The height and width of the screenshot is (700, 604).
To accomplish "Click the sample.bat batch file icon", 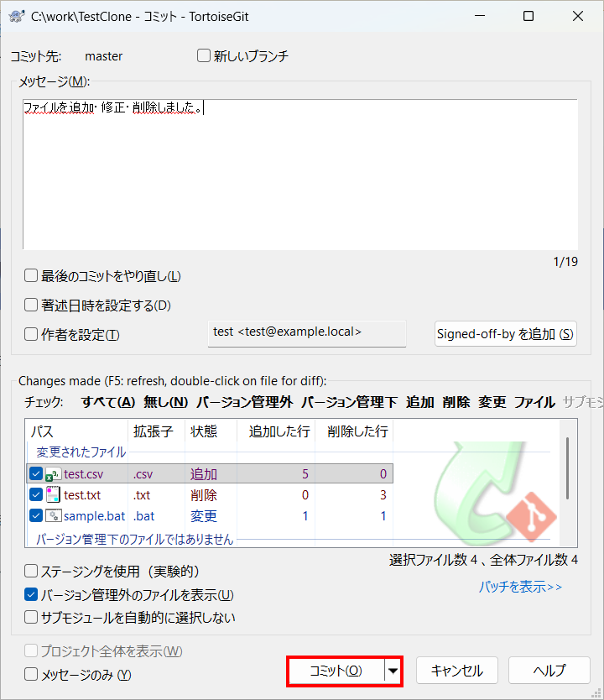I will coord(53,515).
